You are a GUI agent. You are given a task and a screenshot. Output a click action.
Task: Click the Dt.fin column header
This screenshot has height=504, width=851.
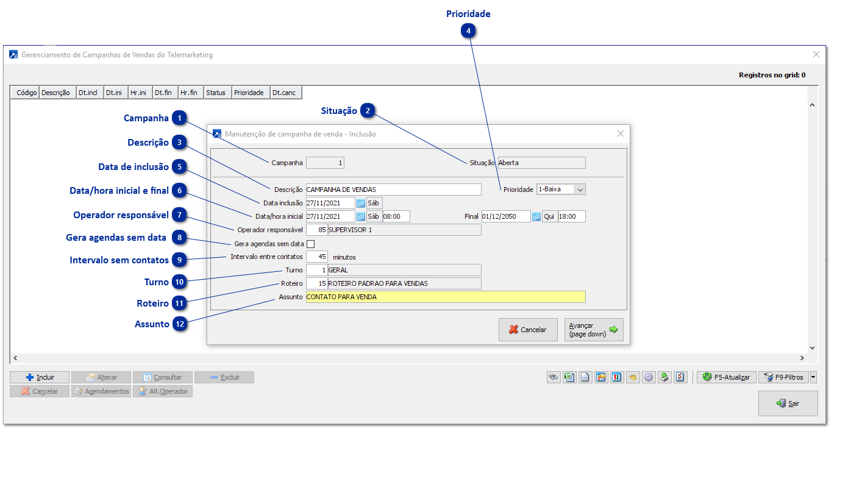[x=165, y=93]
